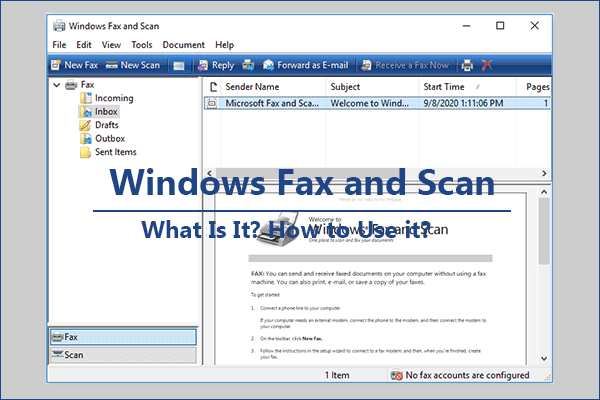Select the Microsoft Fax and Scan message row
Viewport: 600px width, 400px height.
[378, 103]
